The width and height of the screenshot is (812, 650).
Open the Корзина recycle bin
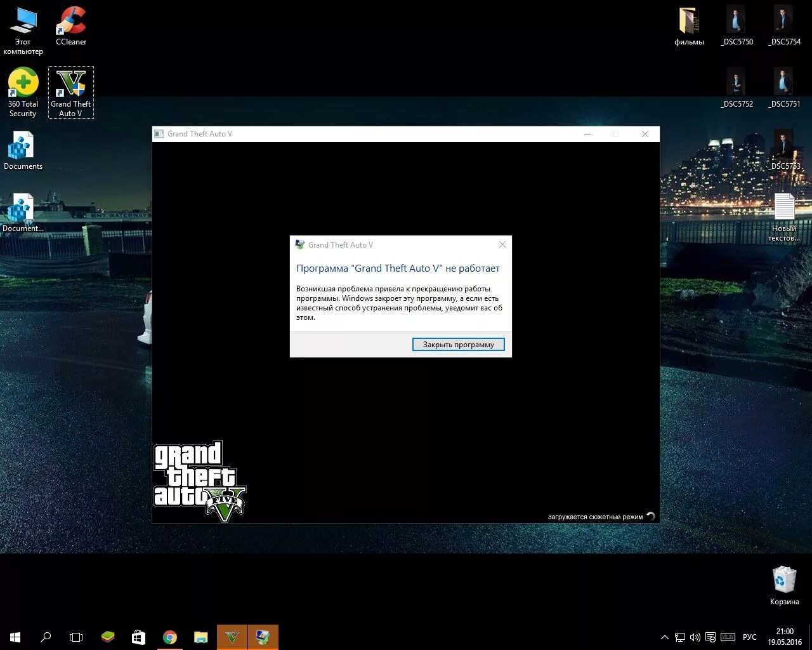(x=785, y=585)
